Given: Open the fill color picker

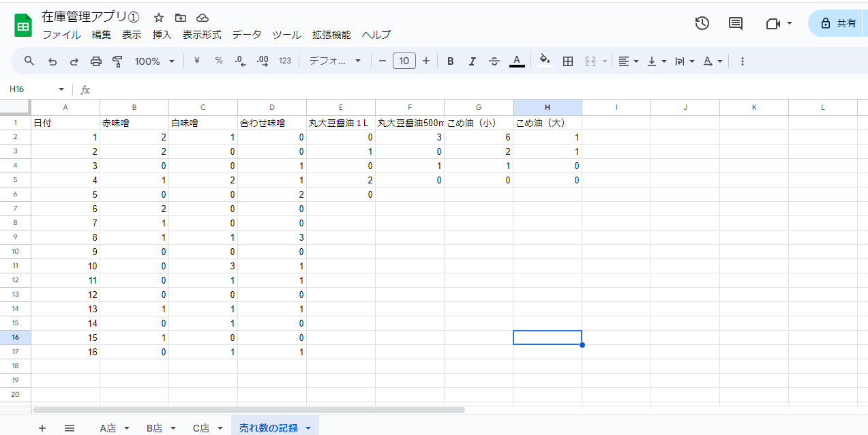Looking at the screenshot, I should tap(544, 61).
